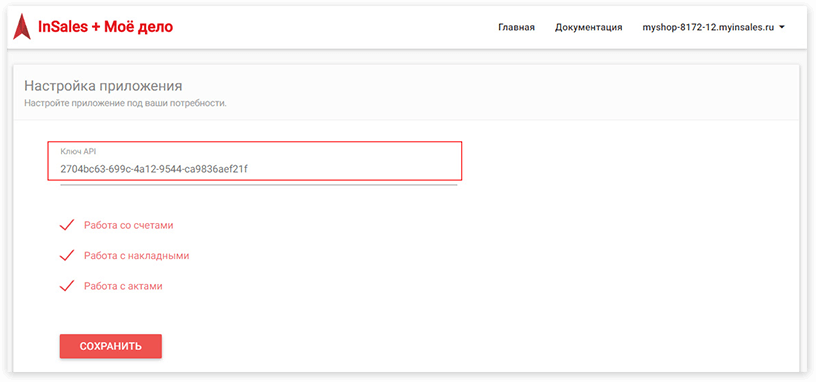
Task: Open the InSales + Моё дело title link
Action: point(106,27)
